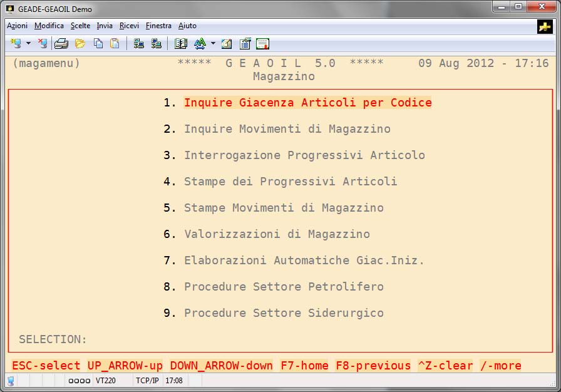Click the copy icon in toolbar
The image size is (561, 392).
(x=98, y=43)
